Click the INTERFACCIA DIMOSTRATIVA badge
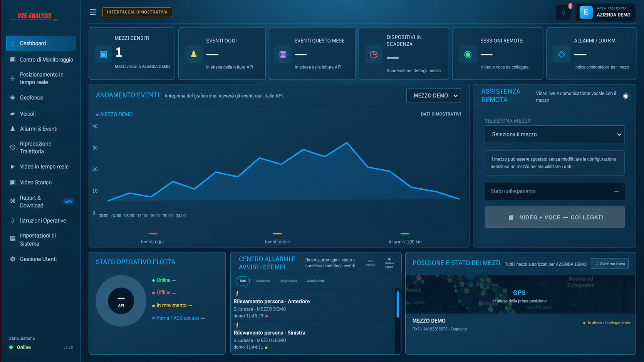Screen dimensions: 644x362 137,12
